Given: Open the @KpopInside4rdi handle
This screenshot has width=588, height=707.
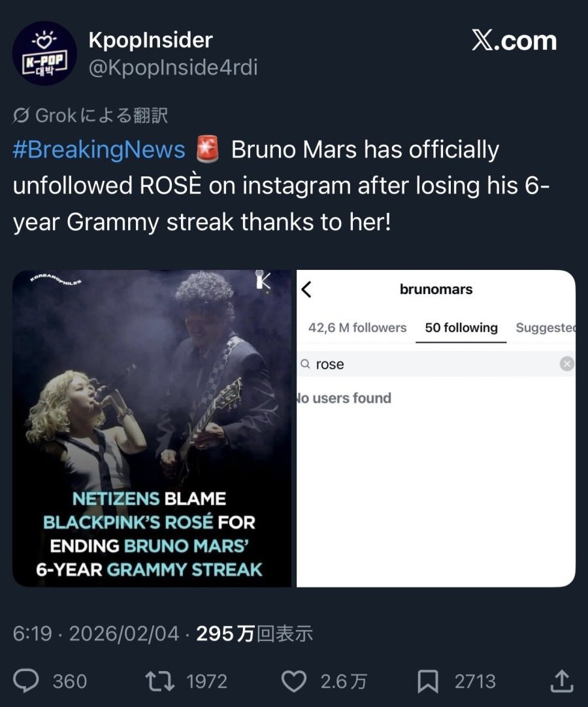Looking at the screenshot, I should pyautogui.click(x=172, y=68).
